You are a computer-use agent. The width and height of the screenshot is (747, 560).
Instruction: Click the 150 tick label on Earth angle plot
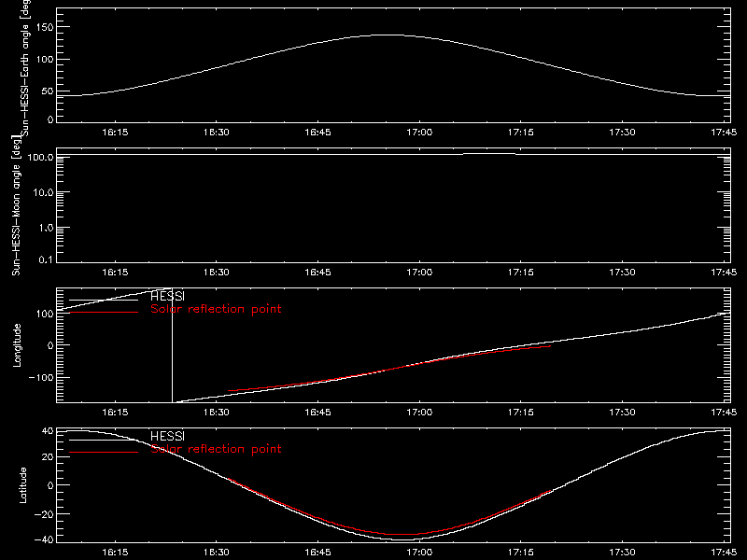tap(45, 27)
